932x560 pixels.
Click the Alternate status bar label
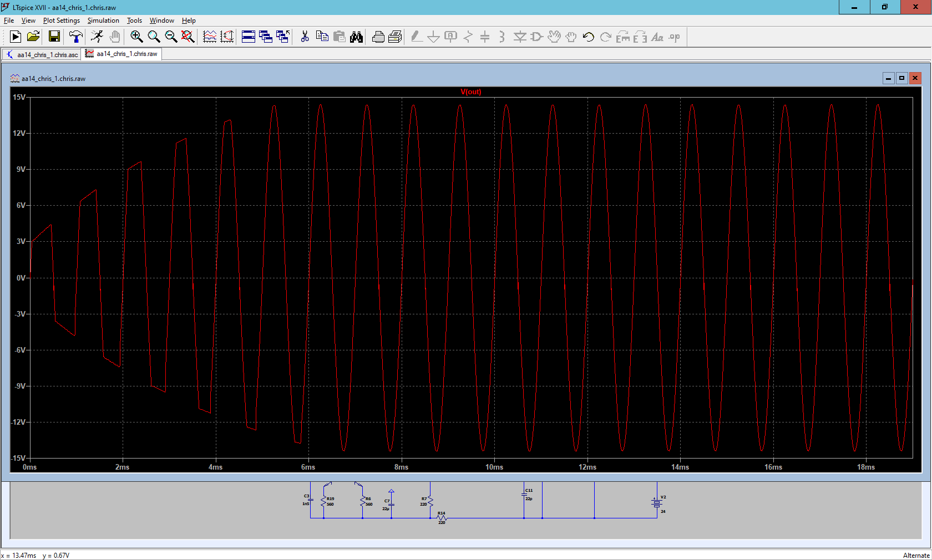(916, 555)
